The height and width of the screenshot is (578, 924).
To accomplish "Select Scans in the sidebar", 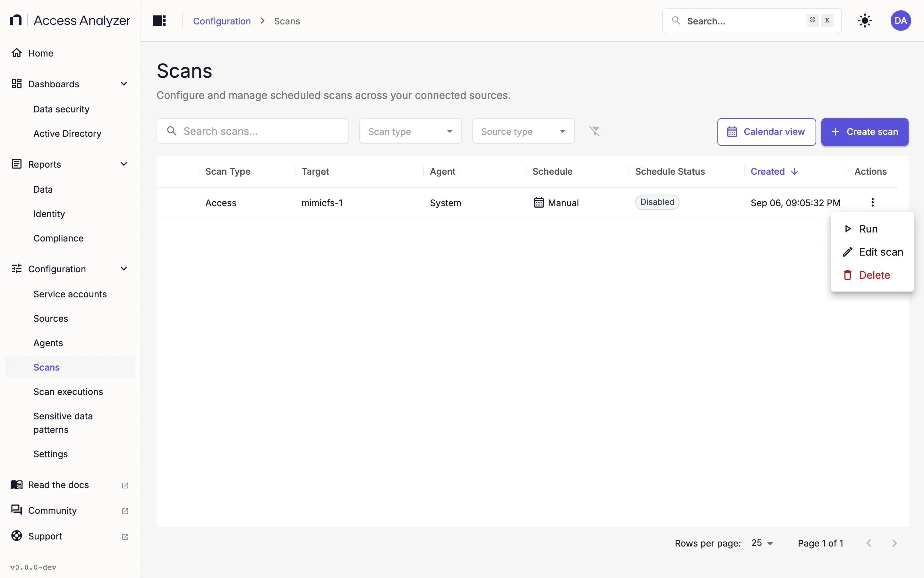I will [70, 367].
